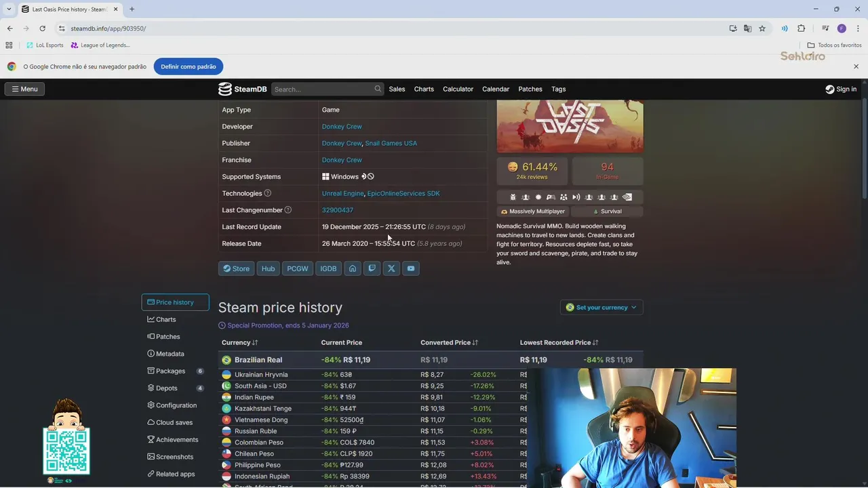
Task: Open the Chrome extensions puzzle icon
Action: pyautogui.click(x=801, y=28)
